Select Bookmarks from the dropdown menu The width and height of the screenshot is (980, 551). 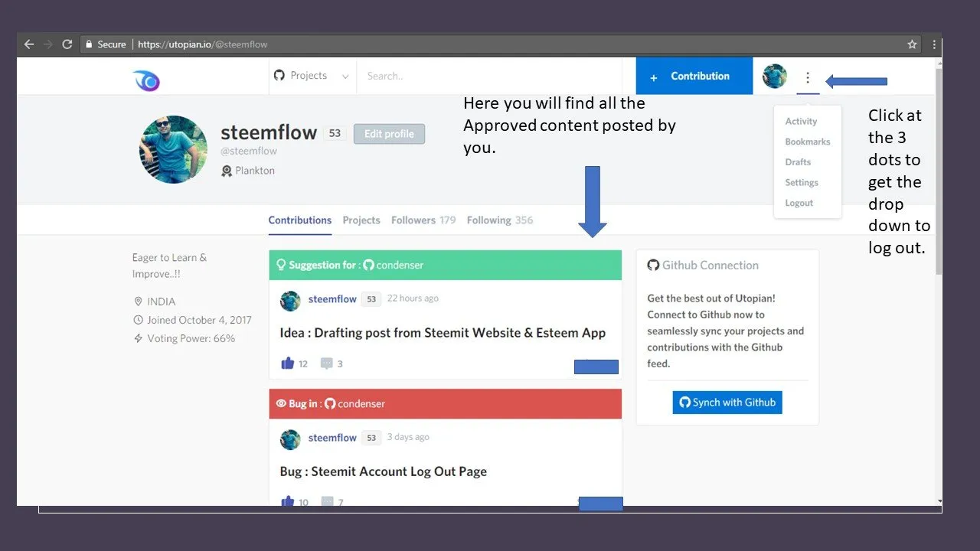click(x=808, y=142)
